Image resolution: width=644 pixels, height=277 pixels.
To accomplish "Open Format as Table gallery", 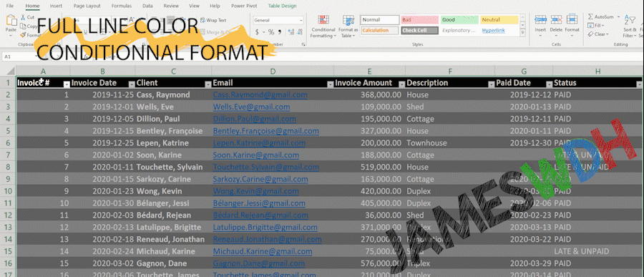I will tap(348, 26).
